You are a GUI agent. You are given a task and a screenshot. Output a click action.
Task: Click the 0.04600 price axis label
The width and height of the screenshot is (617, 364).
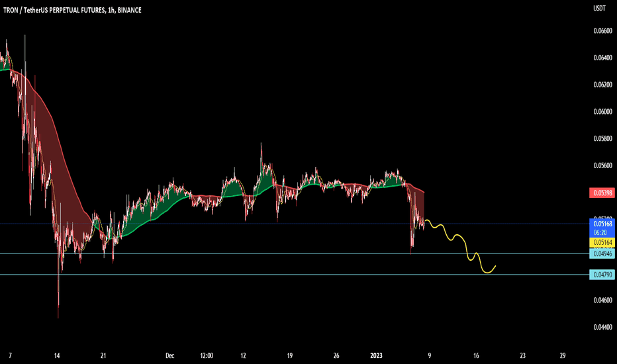(x=603, y=300)
